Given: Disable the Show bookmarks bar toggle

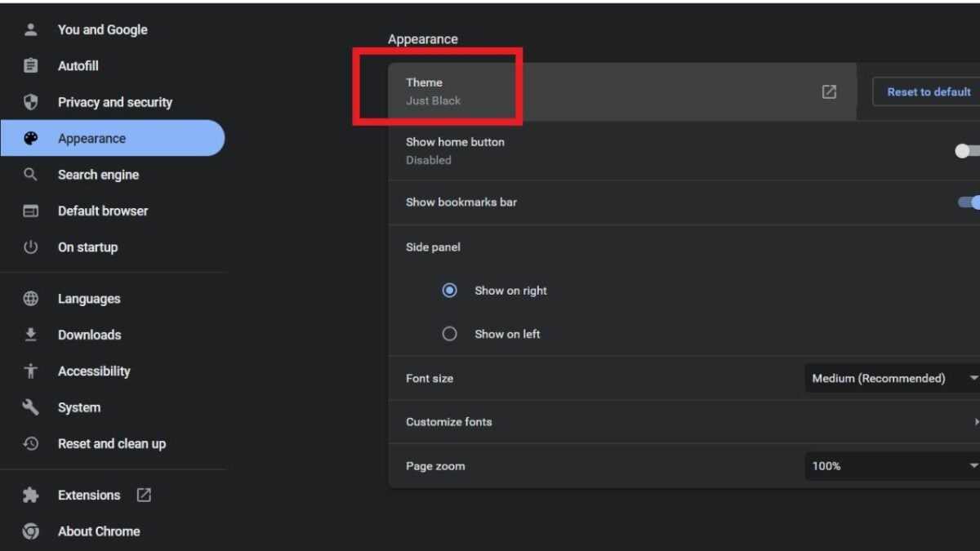Looking at the screenshot, I should (974, 202).
